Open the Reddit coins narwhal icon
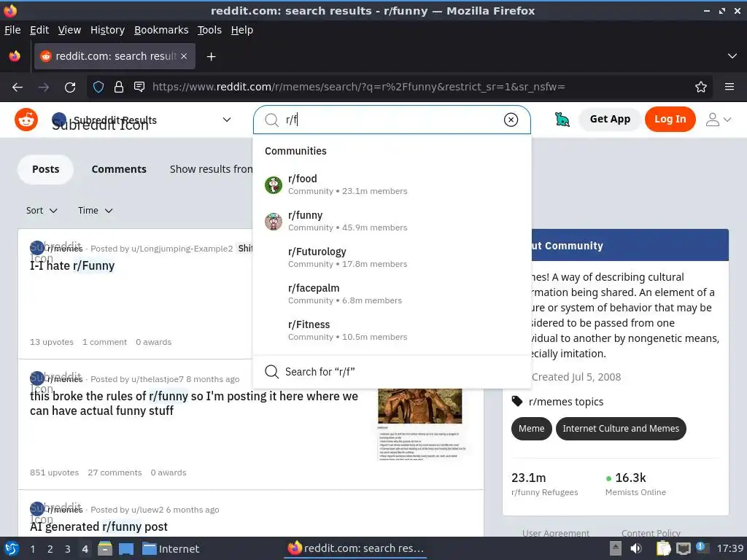Viewport: 747px width, 560px height. tap(562, 119)
